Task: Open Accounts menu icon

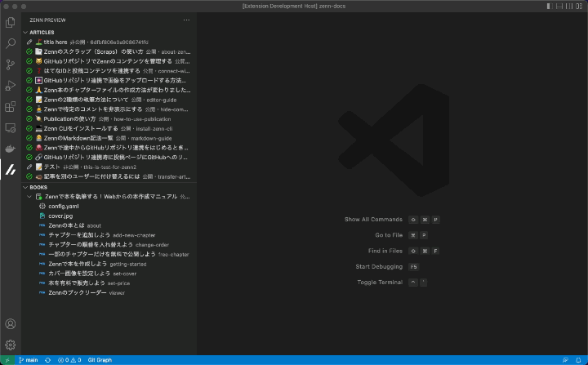Action: [11, 323]
